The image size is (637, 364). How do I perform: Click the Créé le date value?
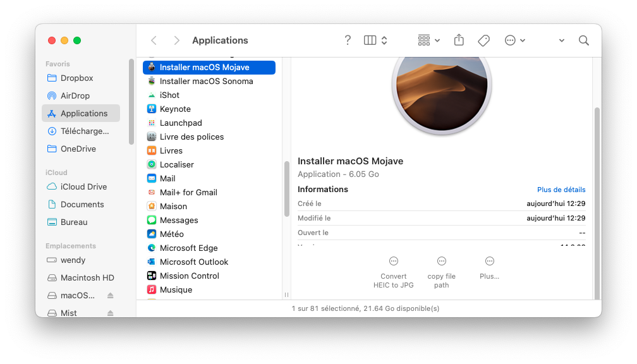[x=555, y=203]
